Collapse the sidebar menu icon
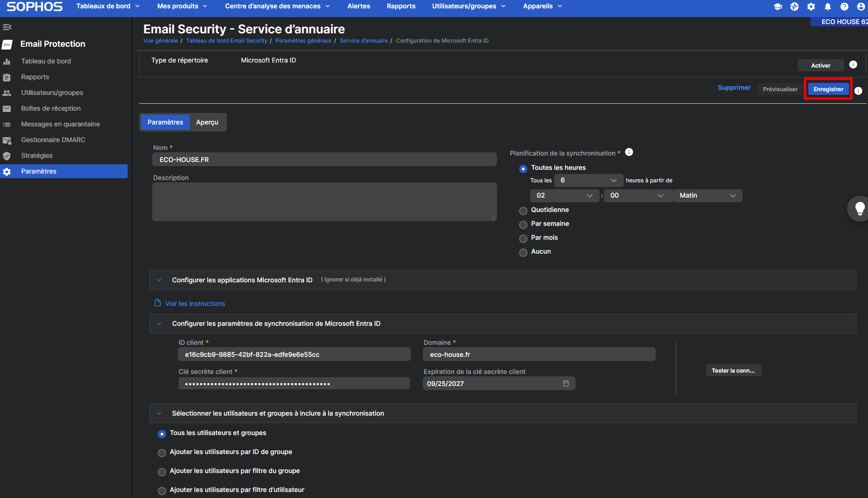868x498 pixels. pos(7,27)
